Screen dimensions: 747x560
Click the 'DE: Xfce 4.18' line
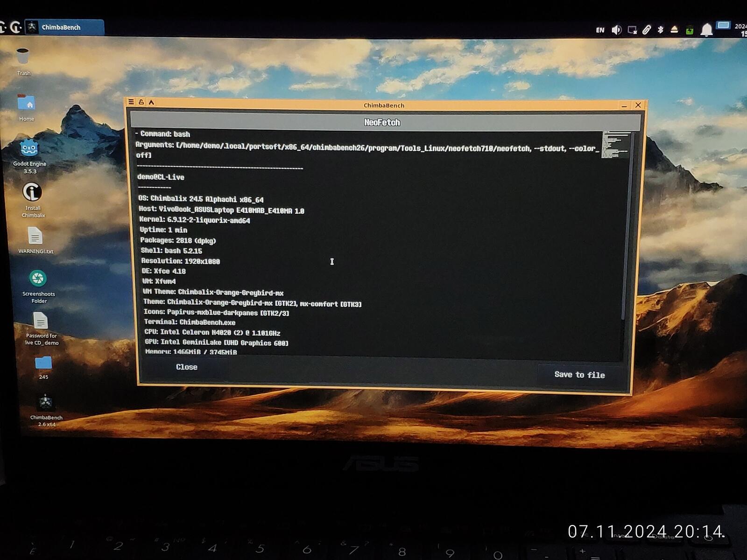[164, 271]
